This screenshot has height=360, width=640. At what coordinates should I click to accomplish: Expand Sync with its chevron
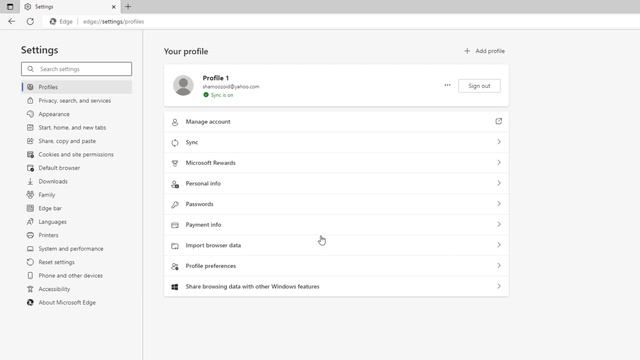pos(499,142)
